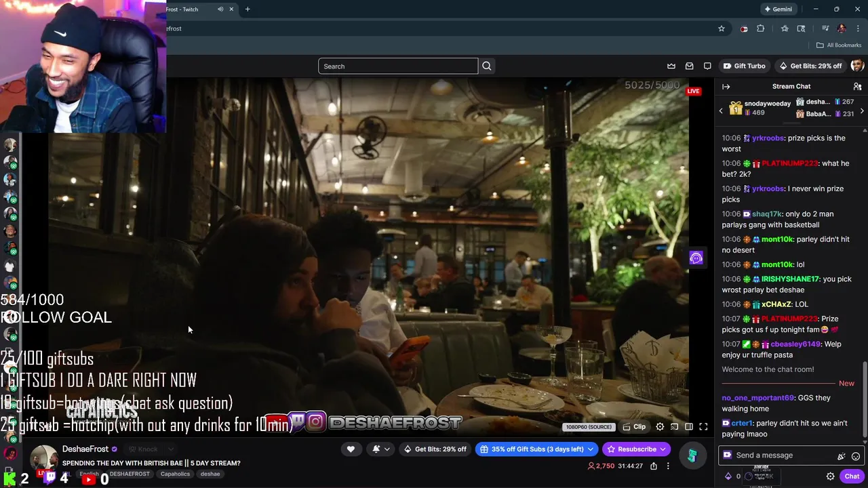Click the Gift Turbo button

point(744,66)
